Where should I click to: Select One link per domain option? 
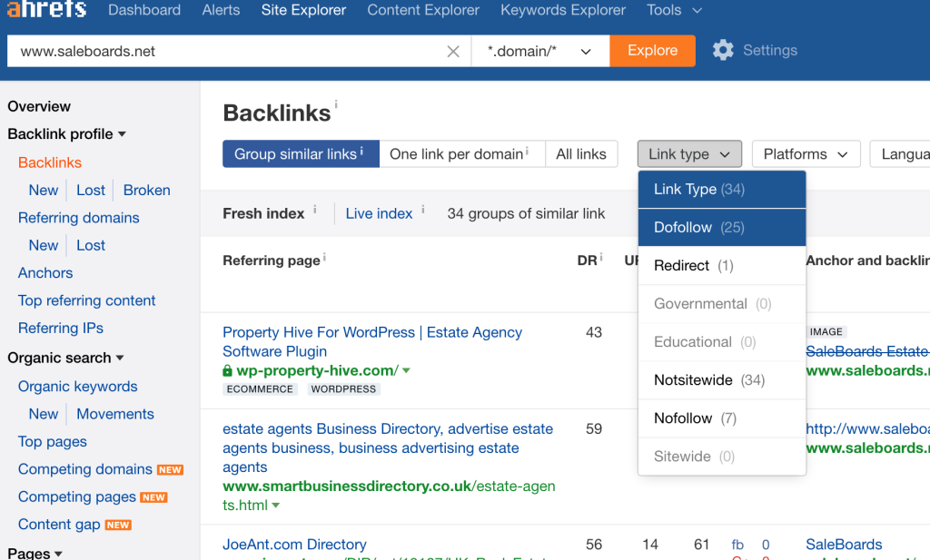click(x=462, y=154)
